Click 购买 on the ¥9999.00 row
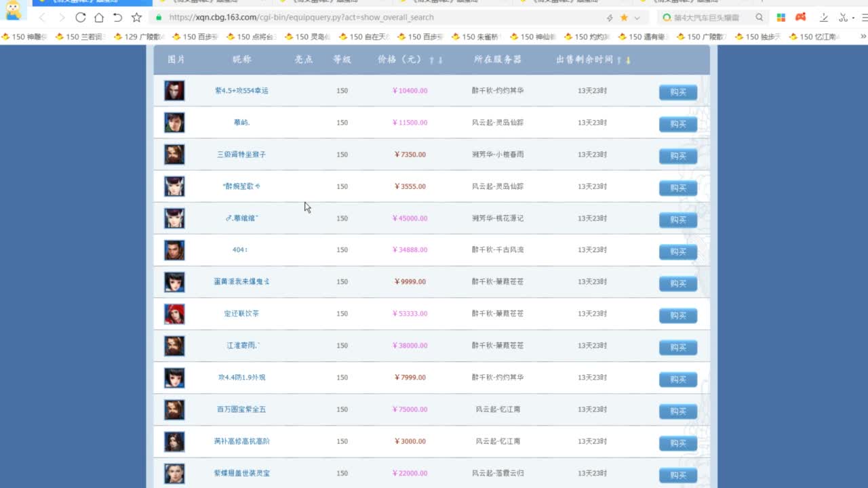 coord(678,283)
